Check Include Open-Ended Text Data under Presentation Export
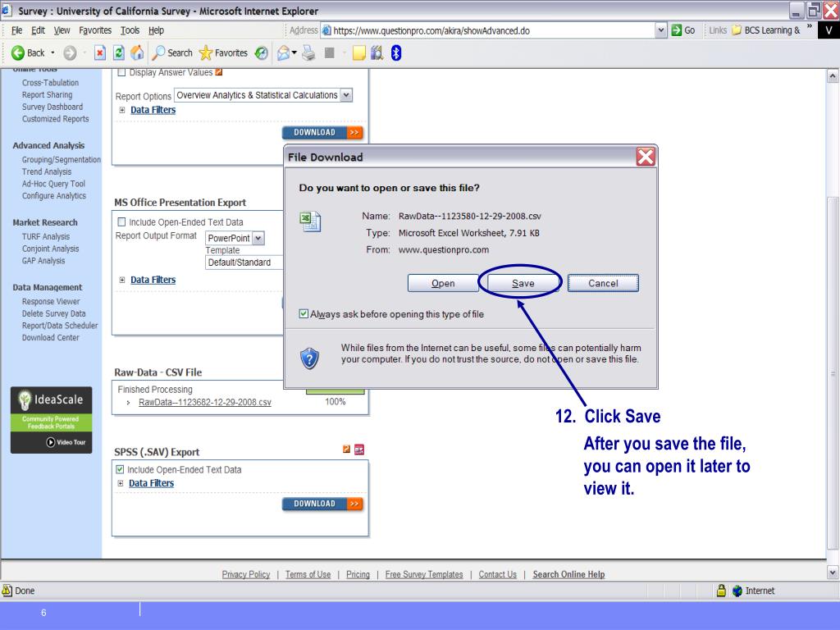The height and width of the screenshot is (630, 840). point(121,221)
